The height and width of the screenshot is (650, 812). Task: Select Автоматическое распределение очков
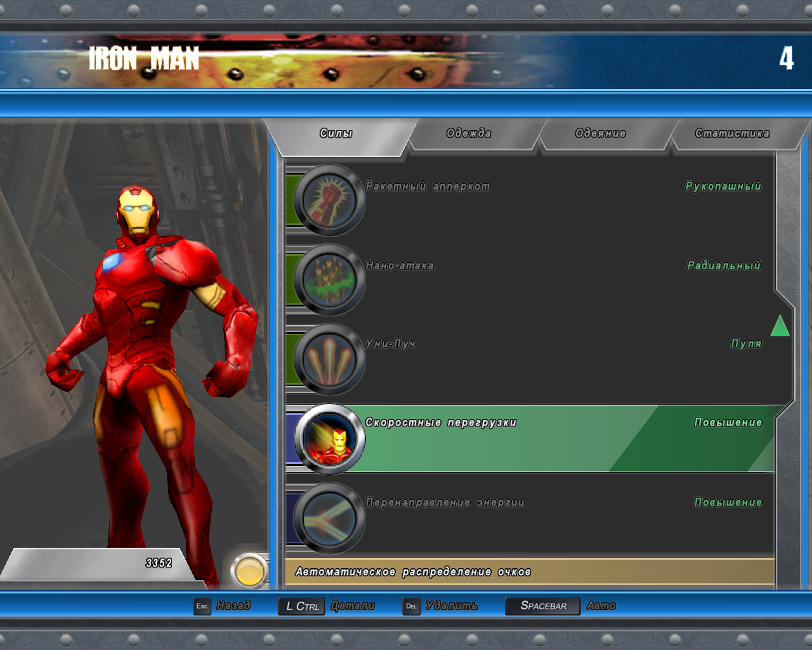(530, 572)
